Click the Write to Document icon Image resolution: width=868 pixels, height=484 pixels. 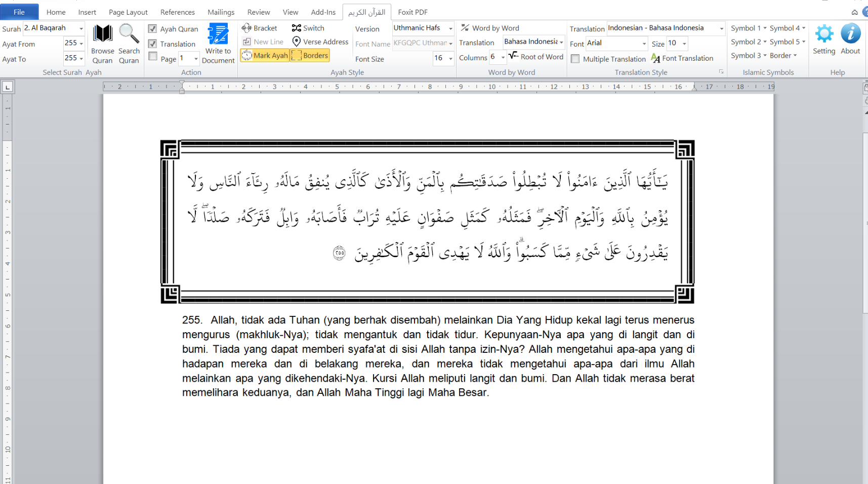[218, 34]
